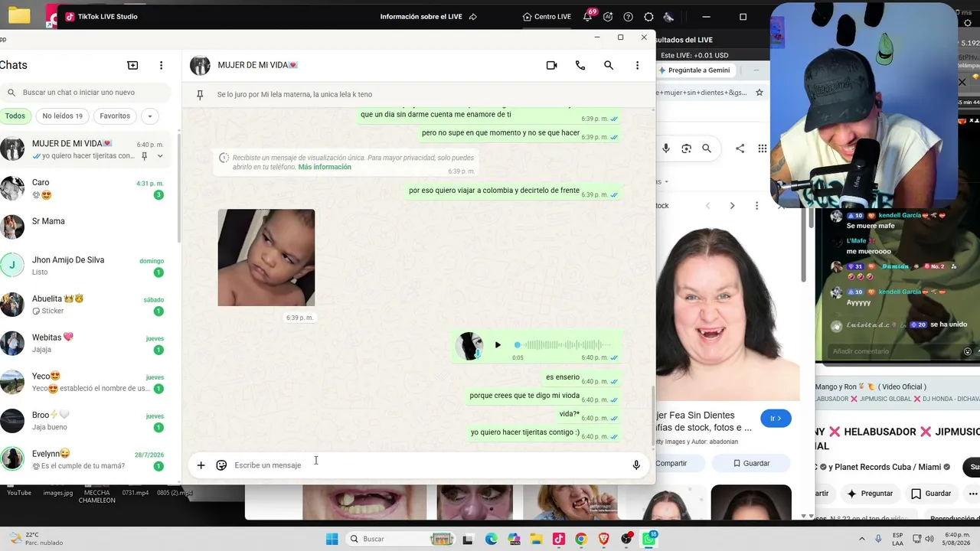The image size is (980, 551).
Task: Start a voice call with MUJER DE MI VIDA
Action: coord(580,66)
